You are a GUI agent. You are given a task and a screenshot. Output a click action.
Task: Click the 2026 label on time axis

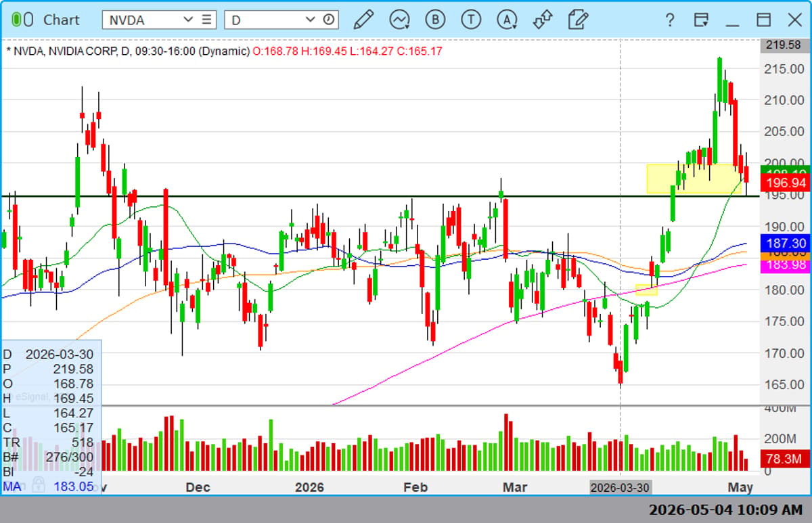point(309,487)
